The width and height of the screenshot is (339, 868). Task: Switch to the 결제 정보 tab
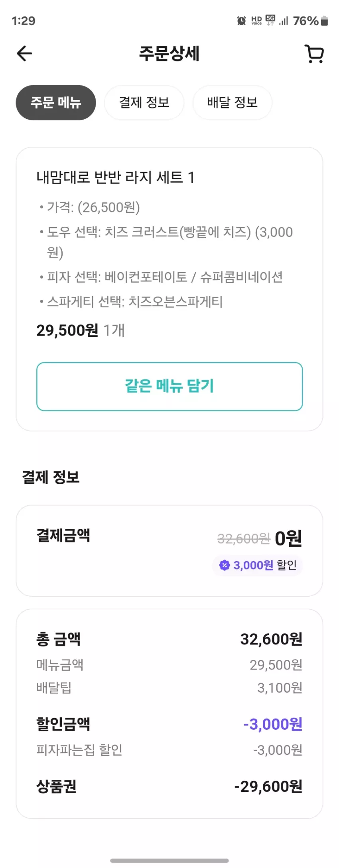144,102
